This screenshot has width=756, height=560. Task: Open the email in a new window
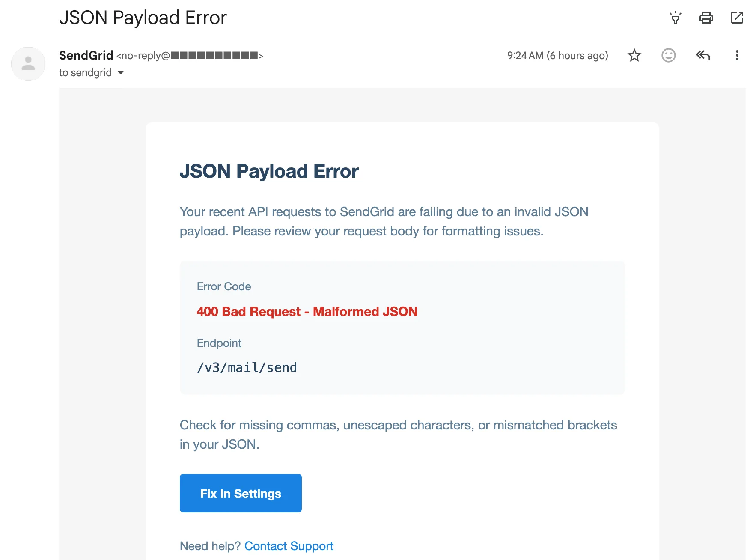tap(737, 18)
